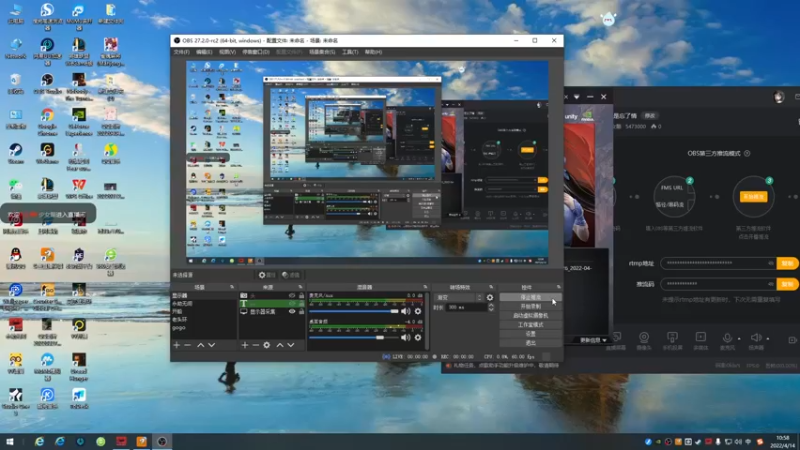Open transition properties gear icon
The height and width of the screenshot is (450, 800).
tap(490, 297)
